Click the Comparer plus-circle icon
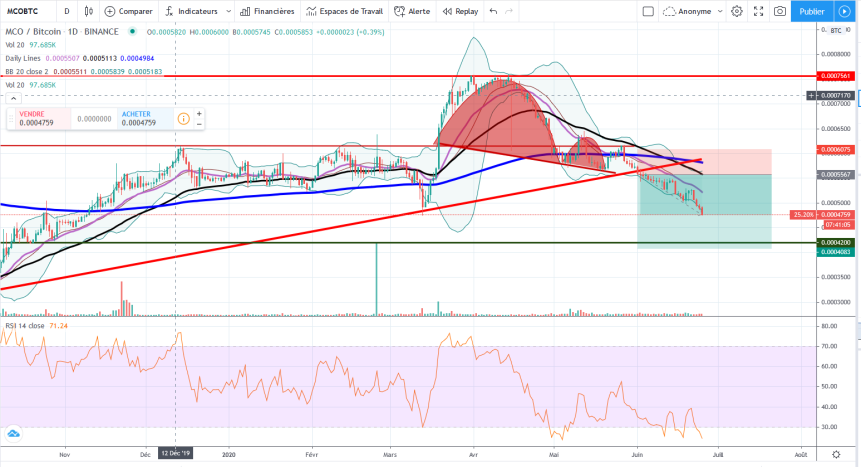Screen dimensions: 861x467 pyautogui.click(x=110, y=11)
